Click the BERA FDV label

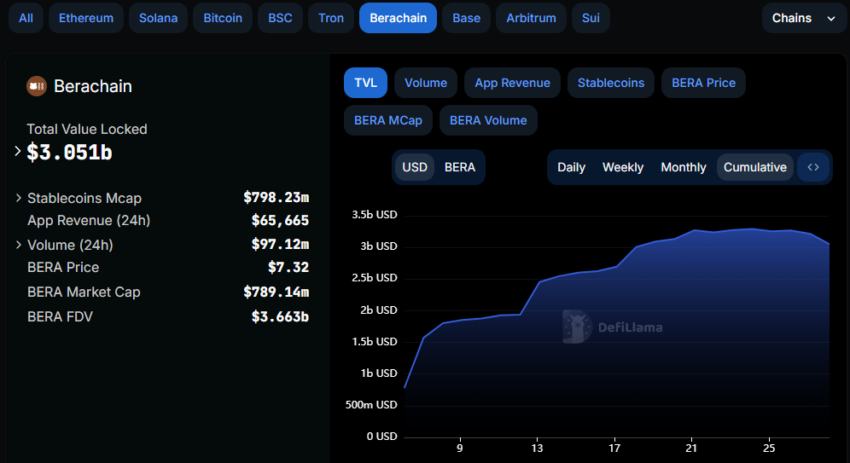pos(60,317)
